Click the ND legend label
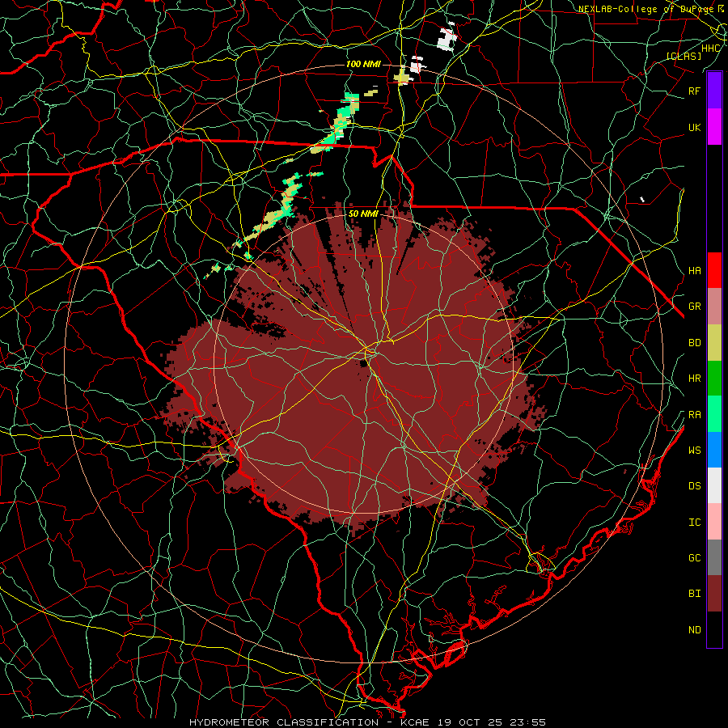This screenshot has height=728, width=728. pyautogui.click(x=694, y=630)
